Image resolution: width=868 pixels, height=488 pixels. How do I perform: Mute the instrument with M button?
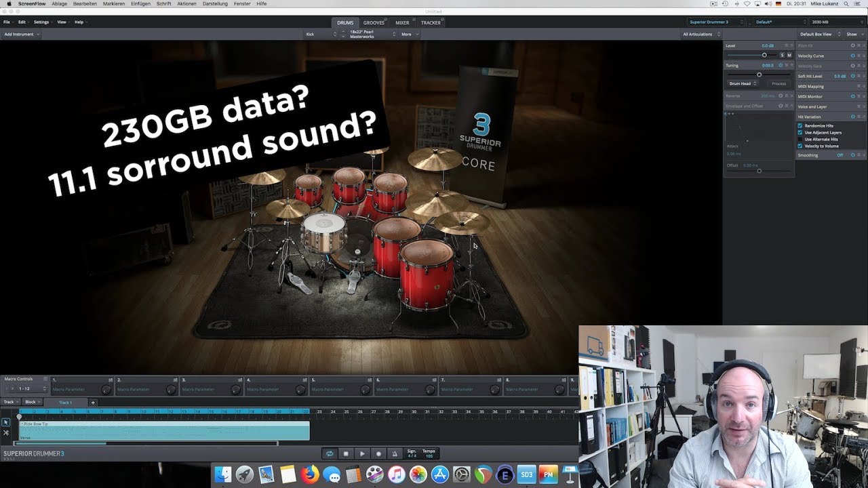(789, 55)
